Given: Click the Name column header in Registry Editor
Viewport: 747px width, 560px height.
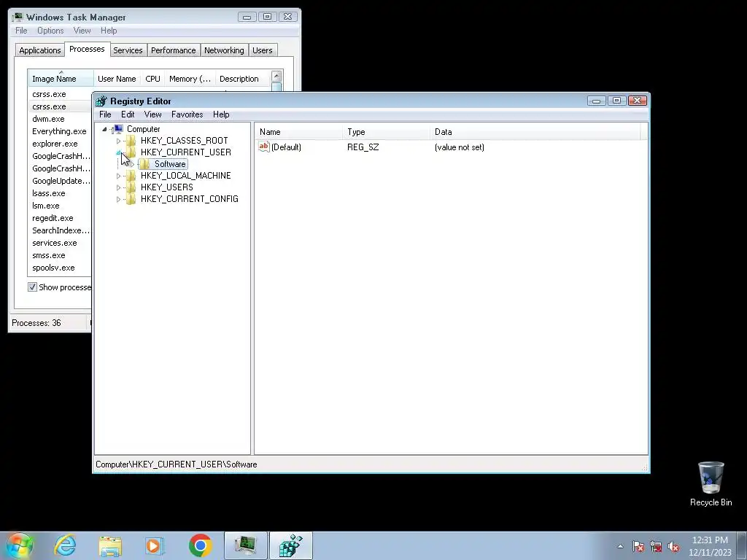Looking at the screenshot, I should (x=298, y=132).
